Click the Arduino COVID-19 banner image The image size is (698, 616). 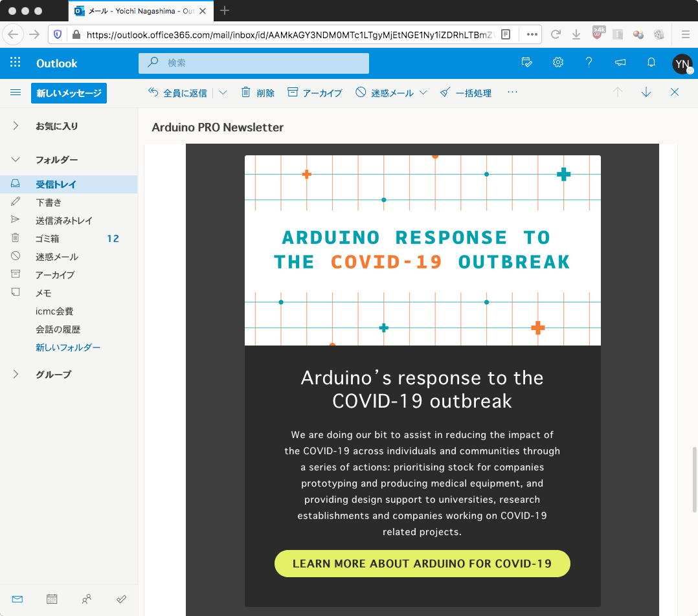tap(422, 250)
